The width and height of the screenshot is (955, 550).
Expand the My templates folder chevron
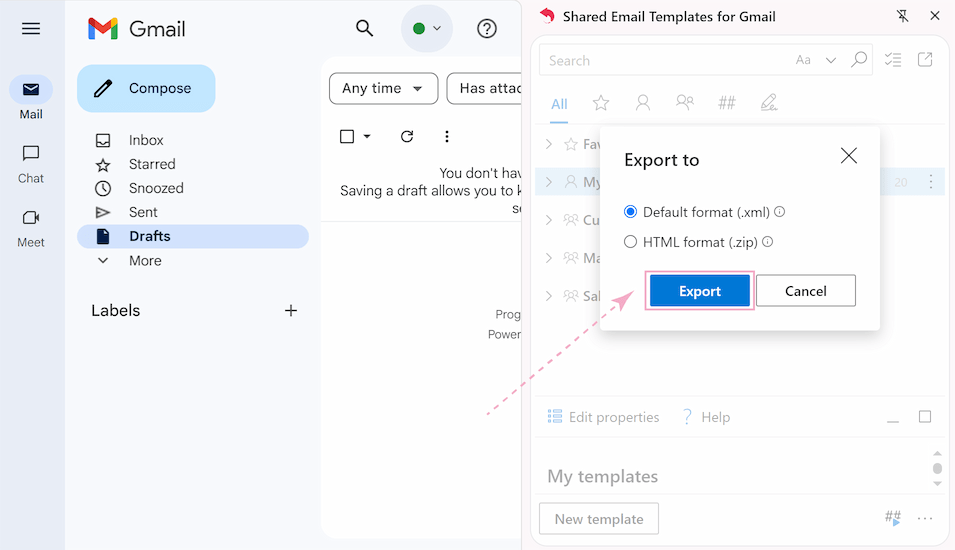point(549,182)
